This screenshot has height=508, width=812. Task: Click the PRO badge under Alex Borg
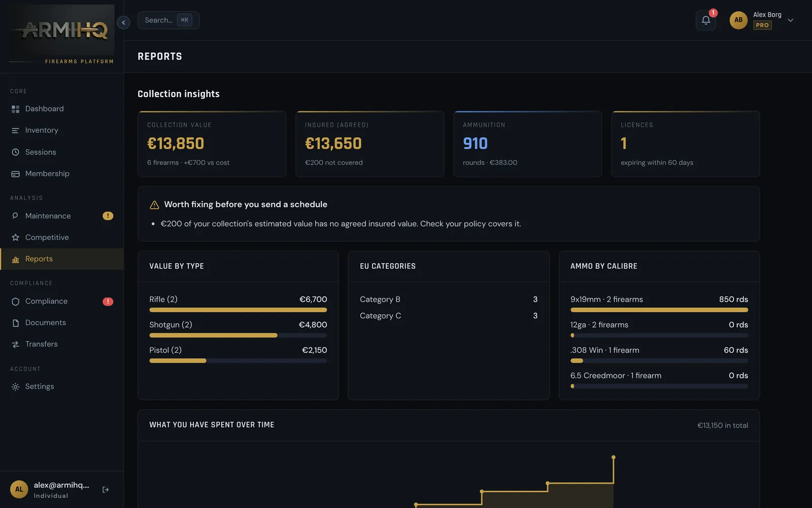762,25
